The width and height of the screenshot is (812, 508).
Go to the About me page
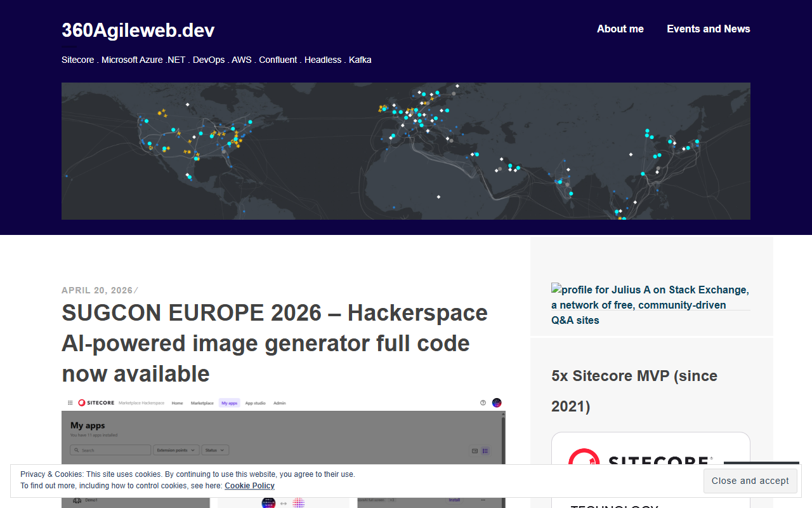click(x=620, y=29)
